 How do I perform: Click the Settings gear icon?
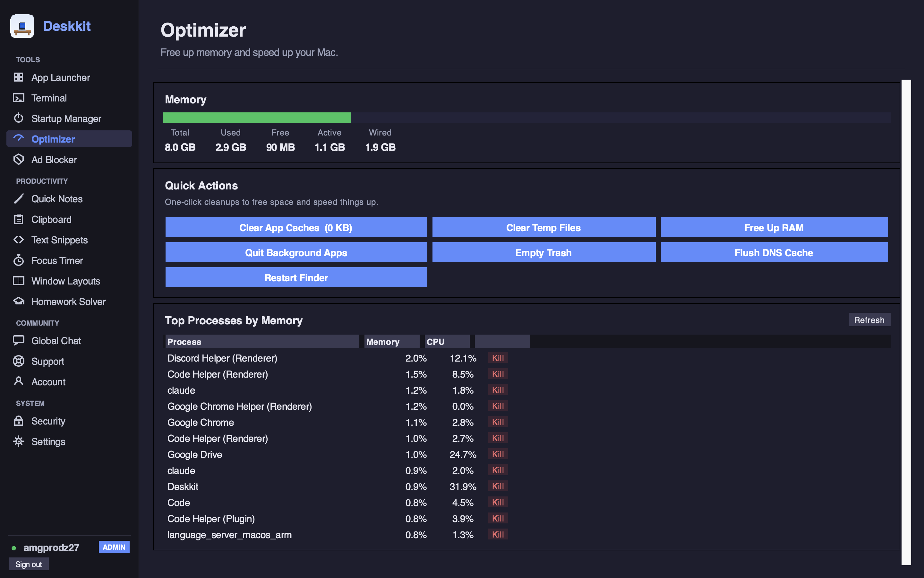point(18,441)
